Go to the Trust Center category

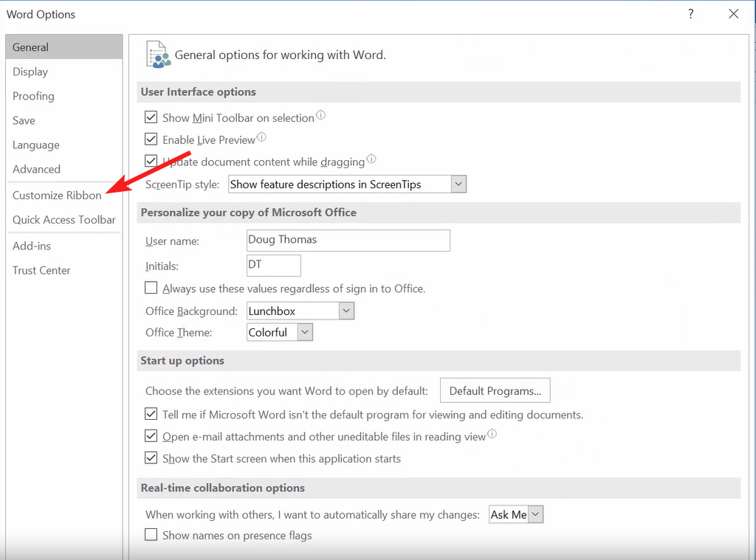(x=64, y=270)
